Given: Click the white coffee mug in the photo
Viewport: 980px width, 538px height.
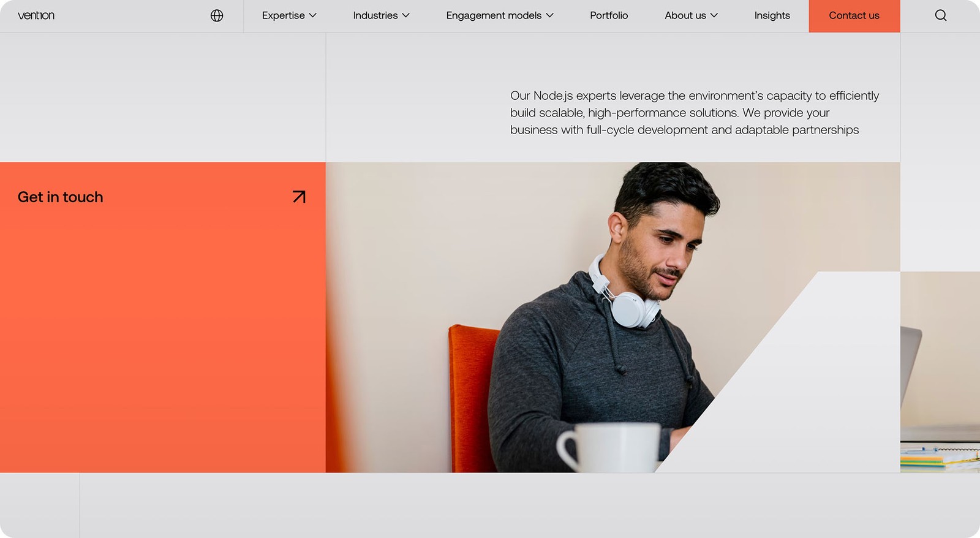Looking at the screenshot, I should [608, 447].
